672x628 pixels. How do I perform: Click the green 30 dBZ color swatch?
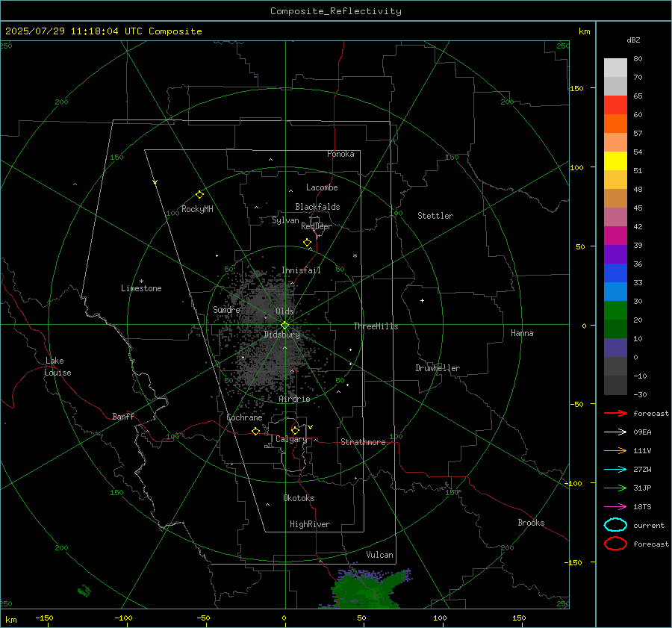click(x=615, y=311)
